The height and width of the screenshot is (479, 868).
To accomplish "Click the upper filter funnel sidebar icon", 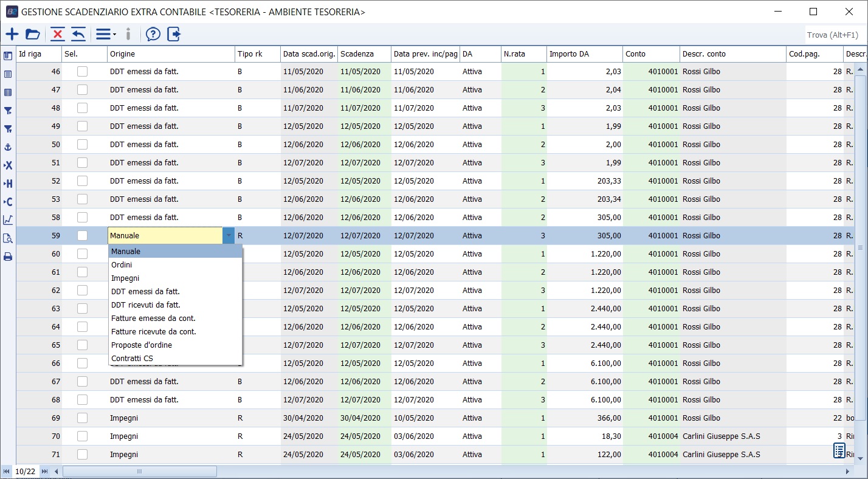I will [x=8, y=111].
